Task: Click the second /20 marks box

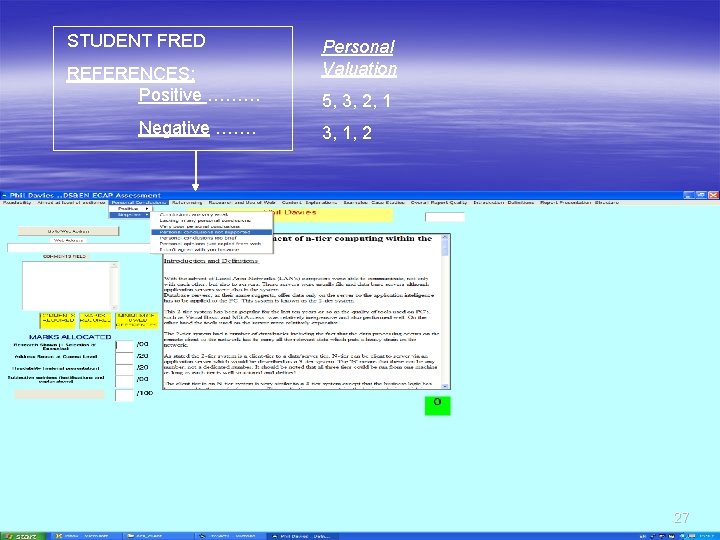Action: (x=124, y=369)
